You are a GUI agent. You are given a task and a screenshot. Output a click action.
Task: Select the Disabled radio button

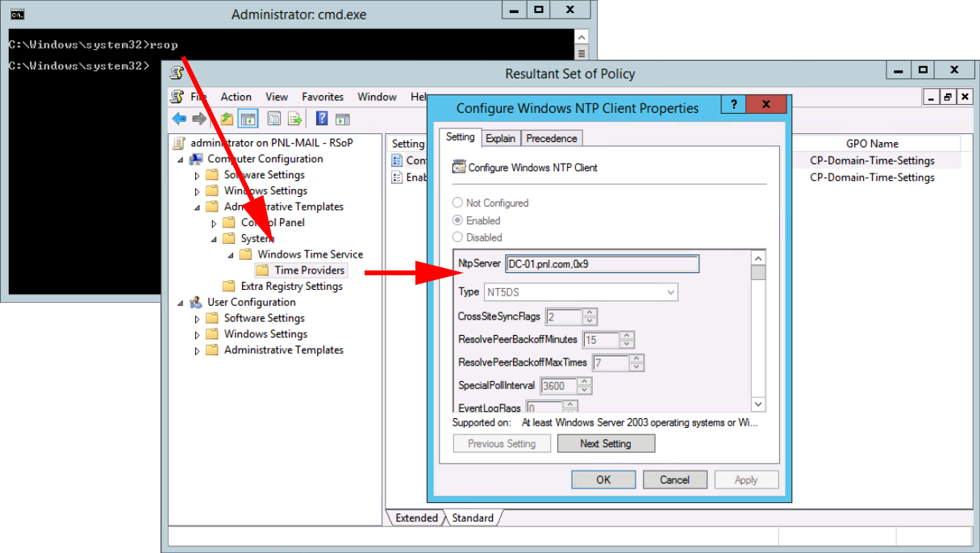[x=458, y=237]
